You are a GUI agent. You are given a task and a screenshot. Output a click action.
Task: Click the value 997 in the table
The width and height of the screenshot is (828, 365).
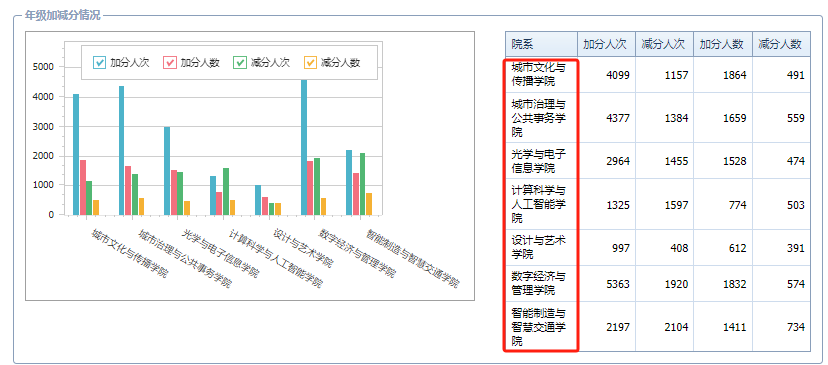click(621, 248)
